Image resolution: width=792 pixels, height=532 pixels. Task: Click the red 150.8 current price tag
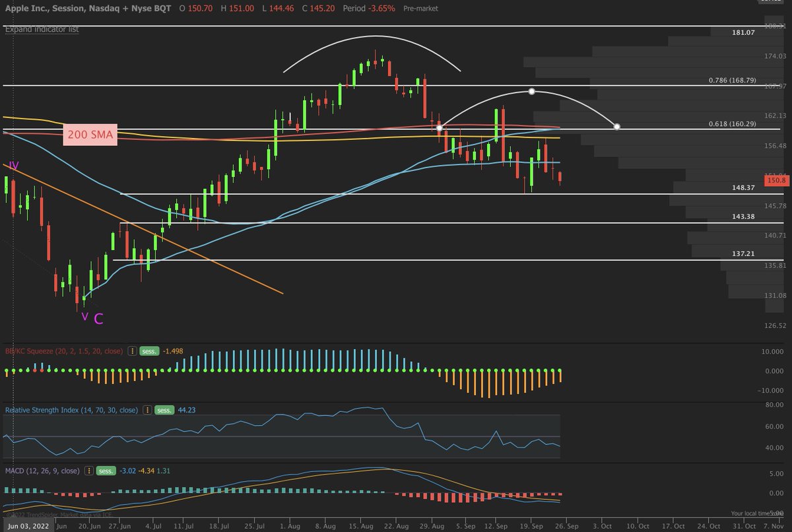pyautogui.click(x=775, y=180)
